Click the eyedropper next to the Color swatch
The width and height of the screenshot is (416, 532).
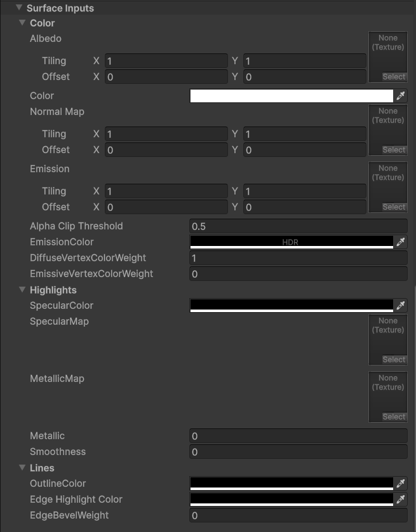point(400,96)
